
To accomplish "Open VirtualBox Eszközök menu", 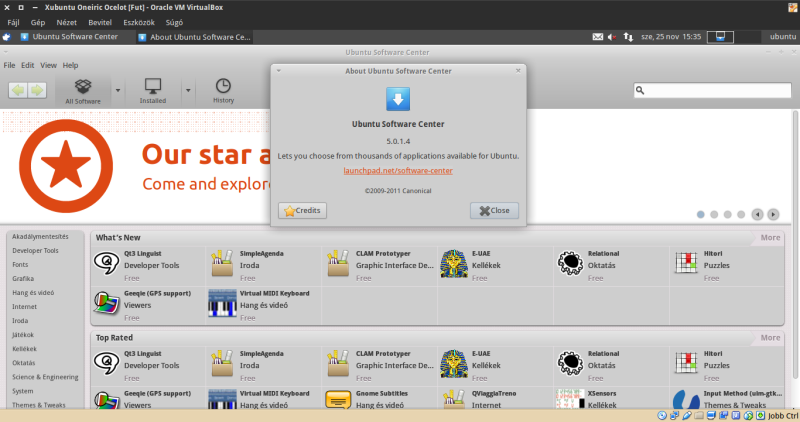I will (x=139, y=22).
